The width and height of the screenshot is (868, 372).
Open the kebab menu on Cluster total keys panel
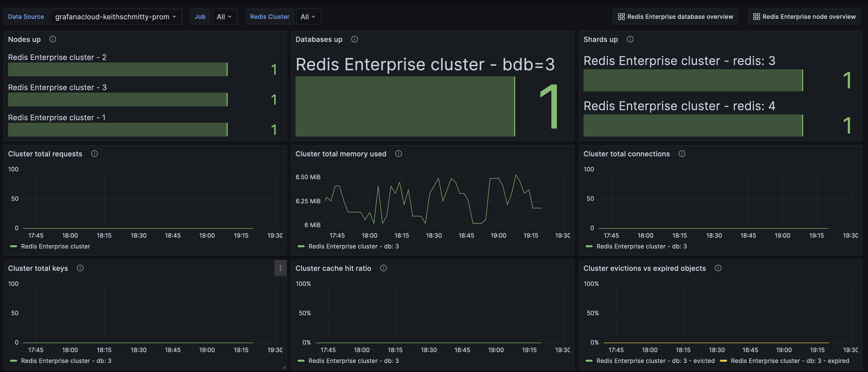coord(280,268)
